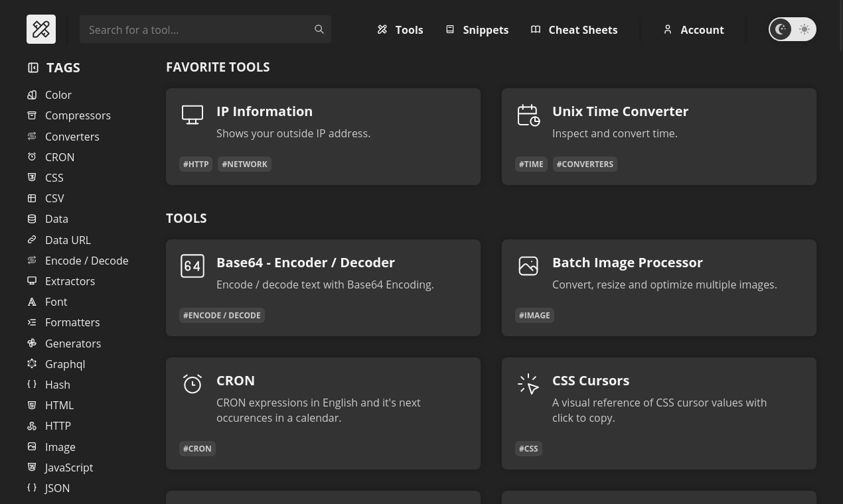Viewport: 843px width, 504px height.
Task: Open the Unix Time Converter calendar icon
Action: [528, 115]
